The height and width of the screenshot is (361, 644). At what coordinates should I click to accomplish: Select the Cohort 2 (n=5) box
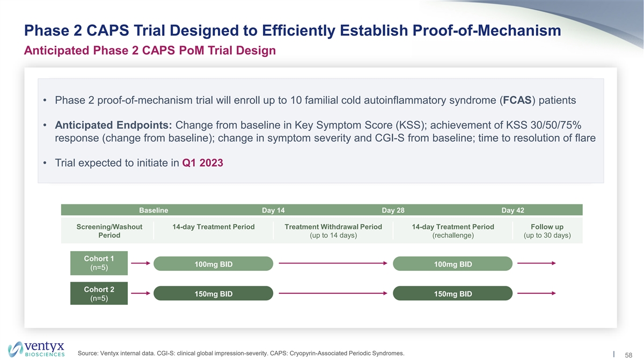pyautogui.click(x=99, y=293)
